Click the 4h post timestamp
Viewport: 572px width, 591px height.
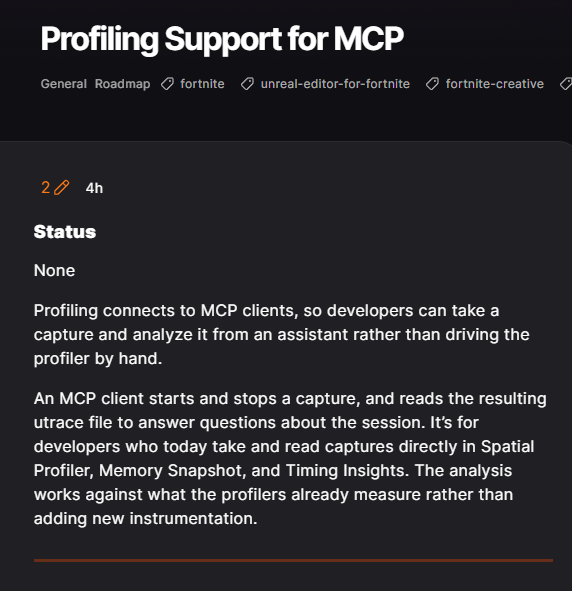94,188
